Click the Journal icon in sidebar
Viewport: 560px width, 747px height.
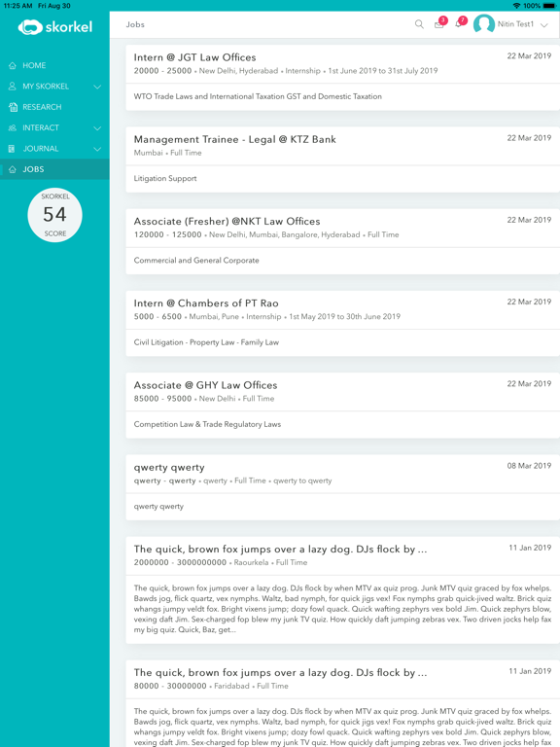point(12,149)
